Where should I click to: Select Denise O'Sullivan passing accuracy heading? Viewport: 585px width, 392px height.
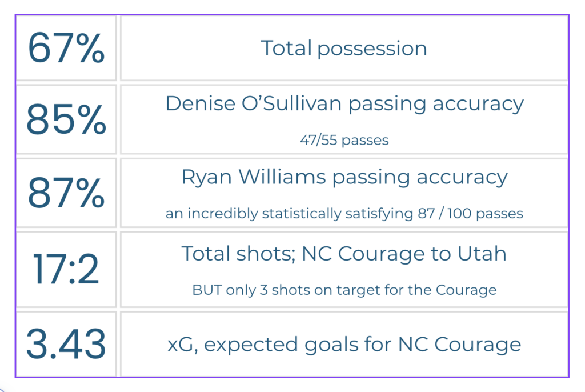pyautogui.click(x=344, y=103)
